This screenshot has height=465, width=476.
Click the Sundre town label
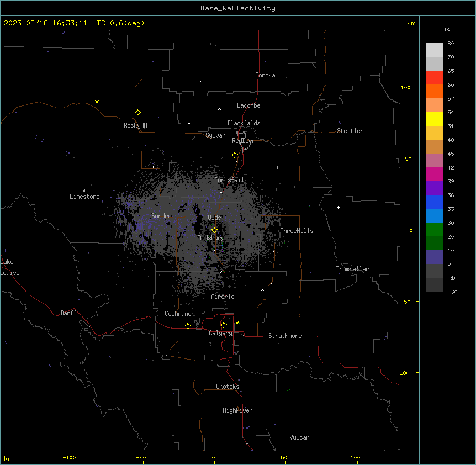coord(161,216)
